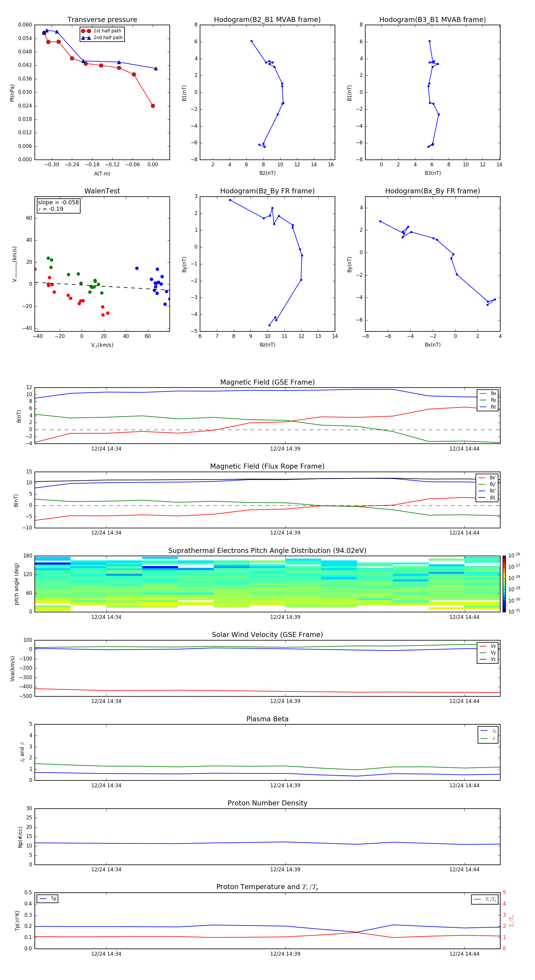
Task: Click the topmost point of B2_B1 hodogram
Action: (251, 41)
